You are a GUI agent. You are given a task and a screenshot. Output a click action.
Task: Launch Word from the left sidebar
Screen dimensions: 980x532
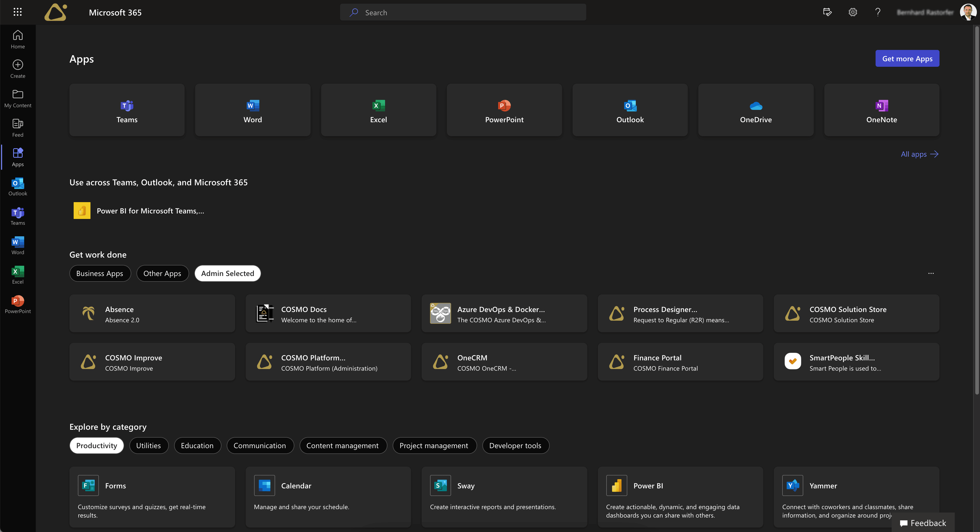click(18, 245)
